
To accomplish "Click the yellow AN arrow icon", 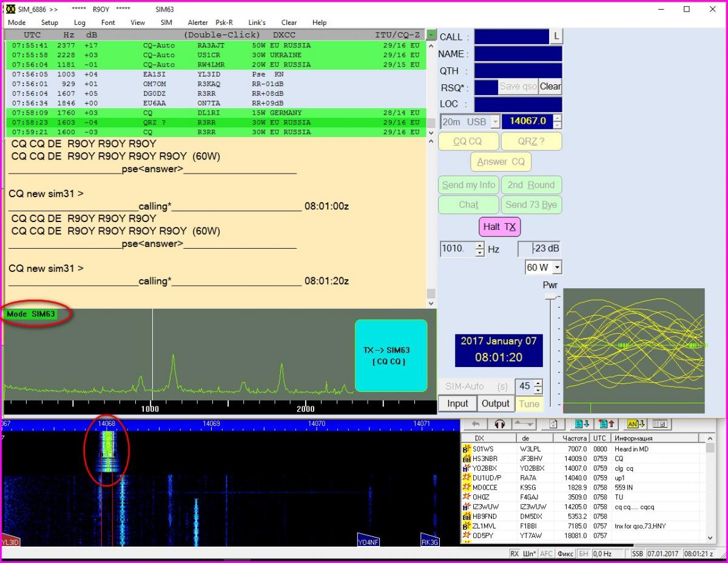I will coord(635,424).
